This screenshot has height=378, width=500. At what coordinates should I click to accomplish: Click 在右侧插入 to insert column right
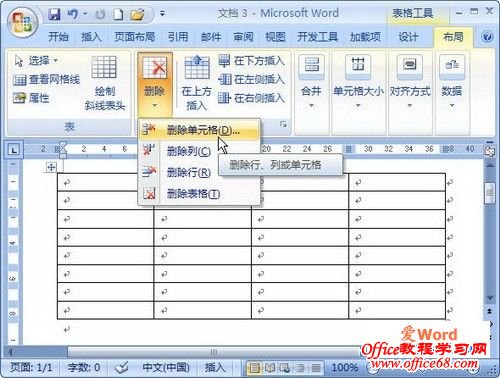click(x=251, y=98)
